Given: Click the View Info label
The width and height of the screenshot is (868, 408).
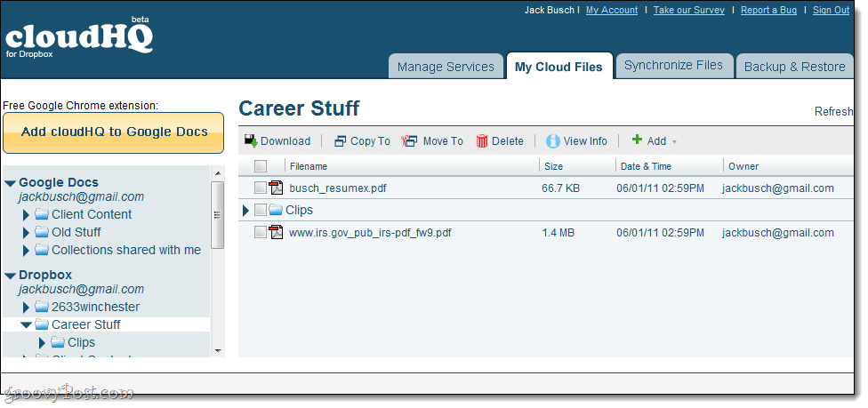Looking at the screenshot, I should pos(585,141).
